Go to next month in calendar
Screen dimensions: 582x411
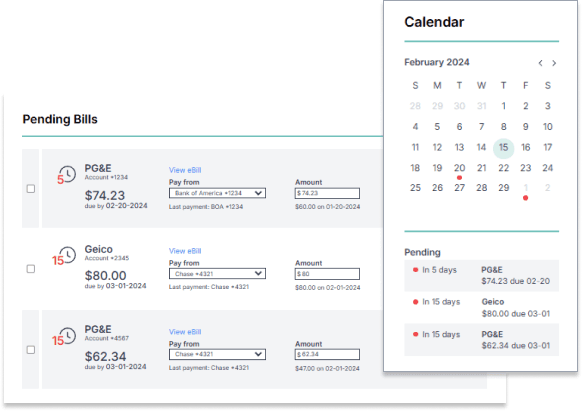[554, 63]
